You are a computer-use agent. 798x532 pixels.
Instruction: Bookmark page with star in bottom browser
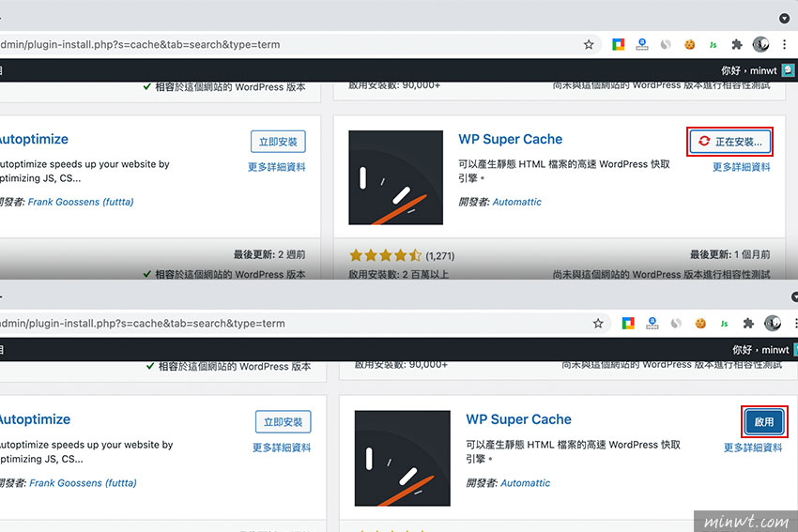(x=598, y=324)
